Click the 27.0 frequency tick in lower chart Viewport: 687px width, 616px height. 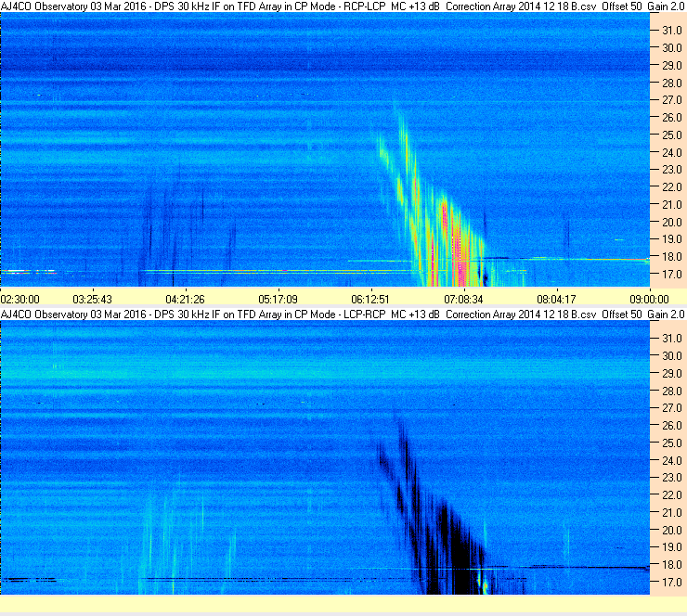[x=672, y=408]
